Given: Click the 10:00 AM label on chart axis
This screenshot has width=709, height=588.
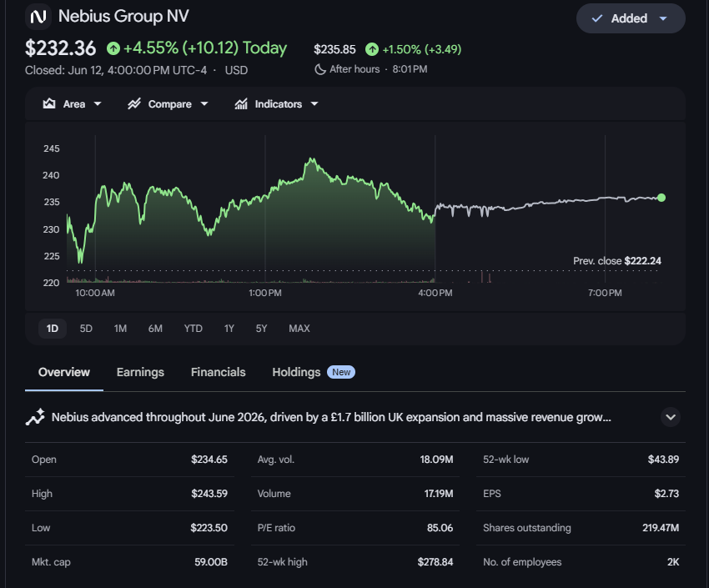Looking at the screenshot, I should point(95,293).
